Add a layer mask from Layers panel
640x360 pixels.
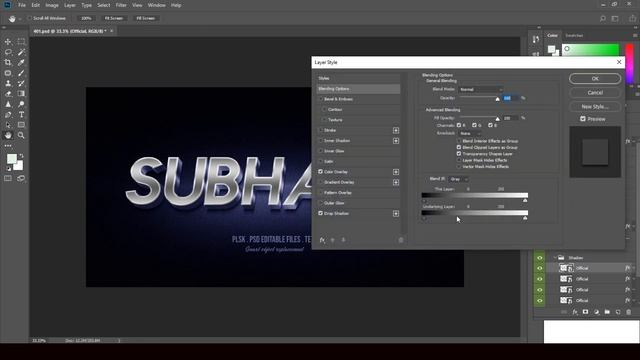(586, 312)
